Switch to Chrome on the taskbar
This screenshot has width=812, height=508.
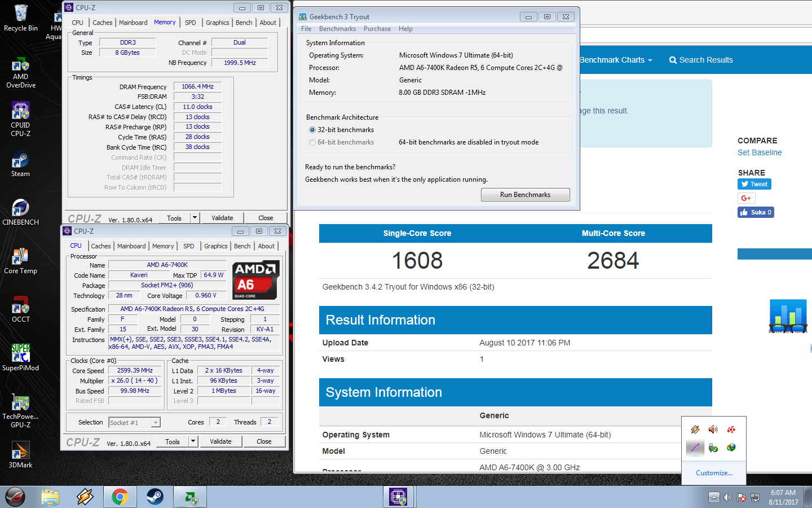120,497
